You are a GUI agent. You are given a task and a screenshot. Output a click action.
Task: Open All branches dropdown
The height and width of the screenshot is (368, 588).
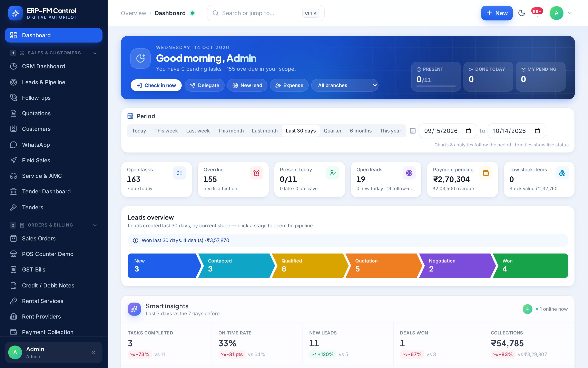tap(345, 85)
